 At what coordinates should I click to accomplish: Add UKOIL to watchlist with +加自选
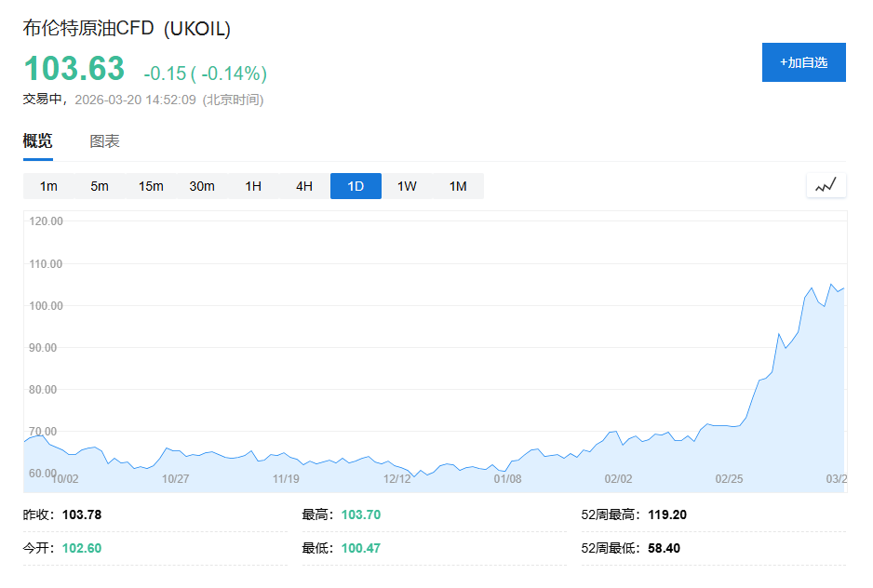click(x=803, y=62)
